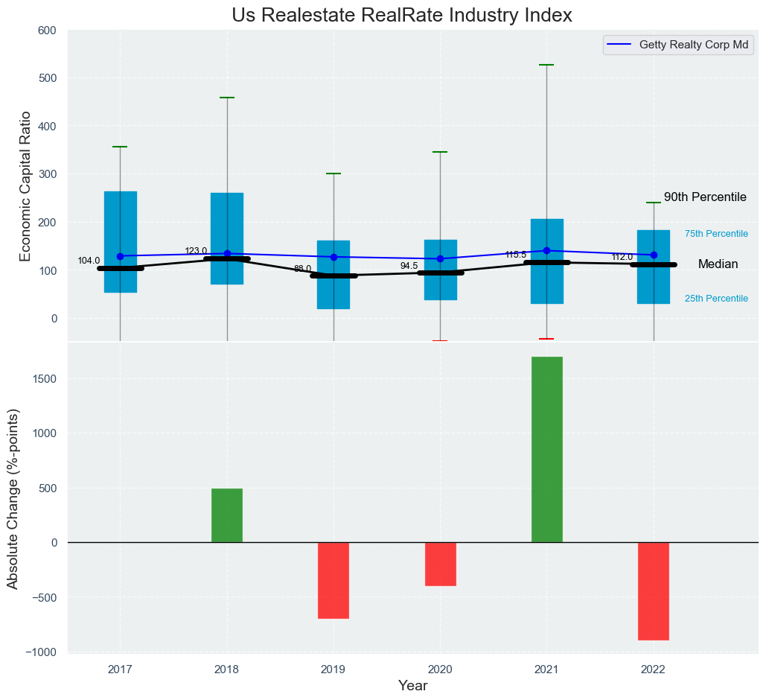Click the red 2019 change bar
Image resolution: width=766 pixels, height=700 pixels.
(x=333, y=580)
